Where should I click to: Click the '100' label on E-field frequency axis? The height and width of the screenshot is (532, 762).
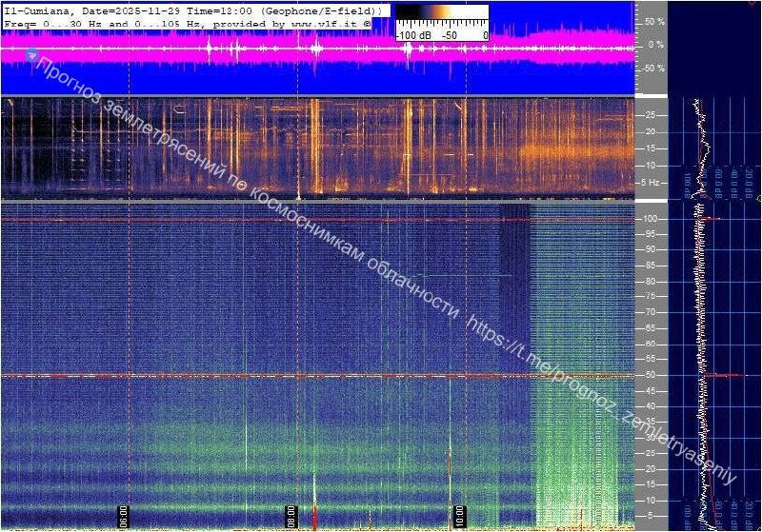click(x=651, y=219)
